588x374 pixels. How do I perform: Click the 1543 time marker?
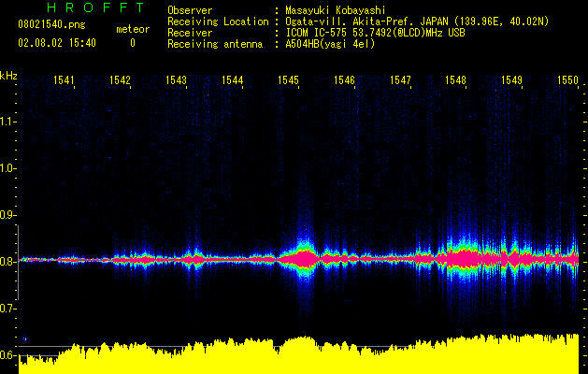click(x=176, y=80)
